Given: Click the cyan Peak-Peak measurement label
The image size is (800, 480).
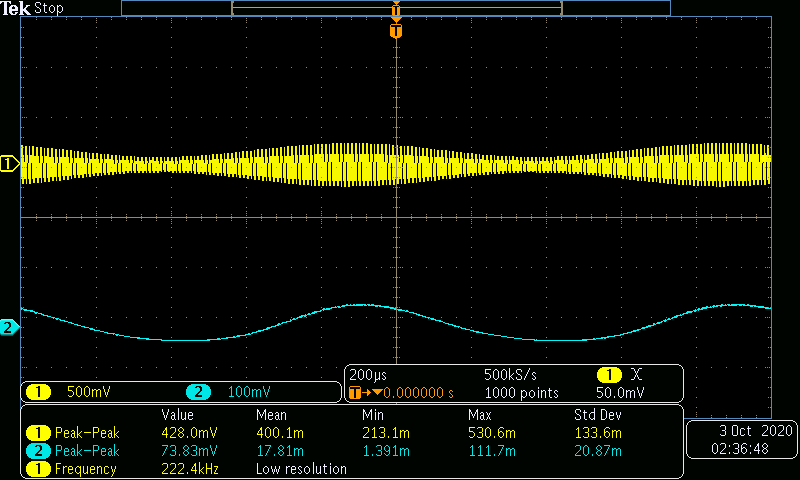Looking at the screenshot, I should [87, 451].
